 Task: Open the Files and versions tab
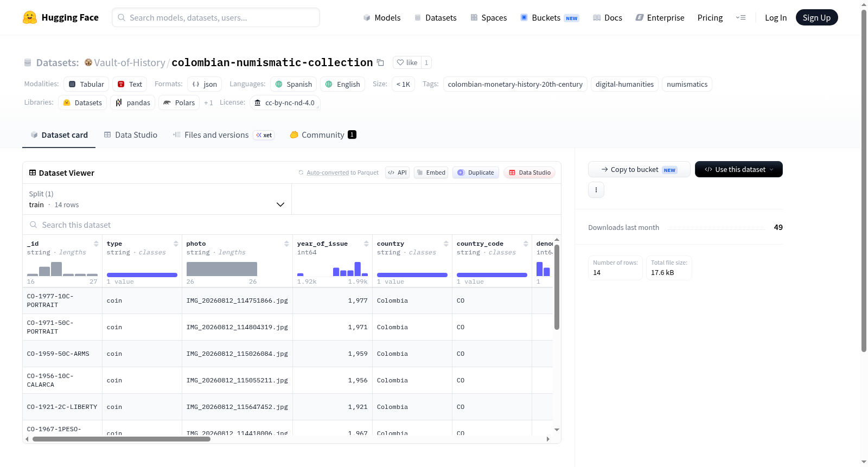[x=224, y=135]
